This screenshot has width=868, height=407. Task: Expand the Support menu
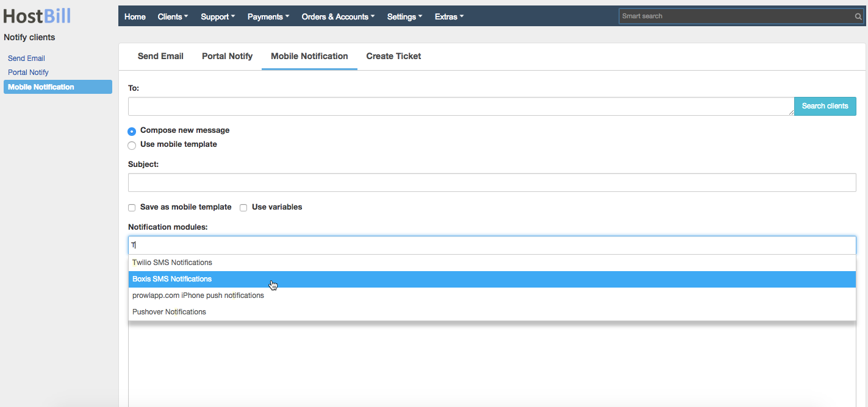pyautogui.click(x=217, y=16)
